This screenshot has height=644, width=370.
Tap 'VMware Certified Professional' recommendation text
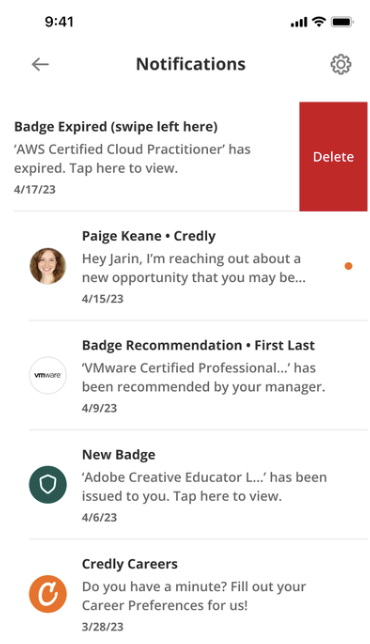203,377
